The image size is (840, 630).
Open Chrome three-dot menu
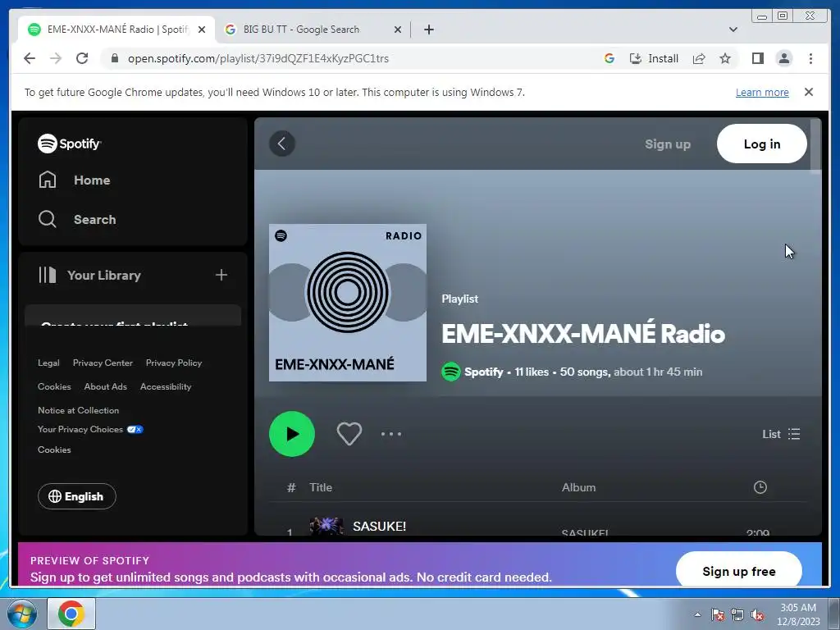(810, 58)
